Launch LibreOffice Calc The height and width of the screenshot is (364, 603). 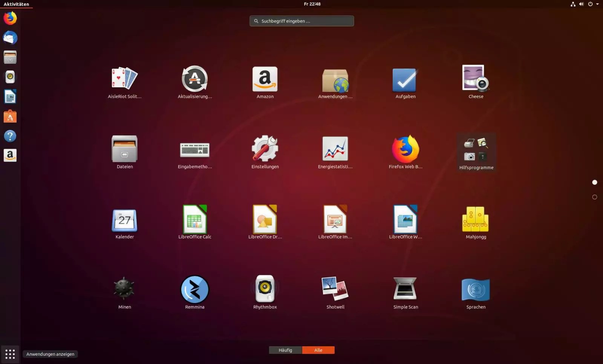[x=195, y=223]
